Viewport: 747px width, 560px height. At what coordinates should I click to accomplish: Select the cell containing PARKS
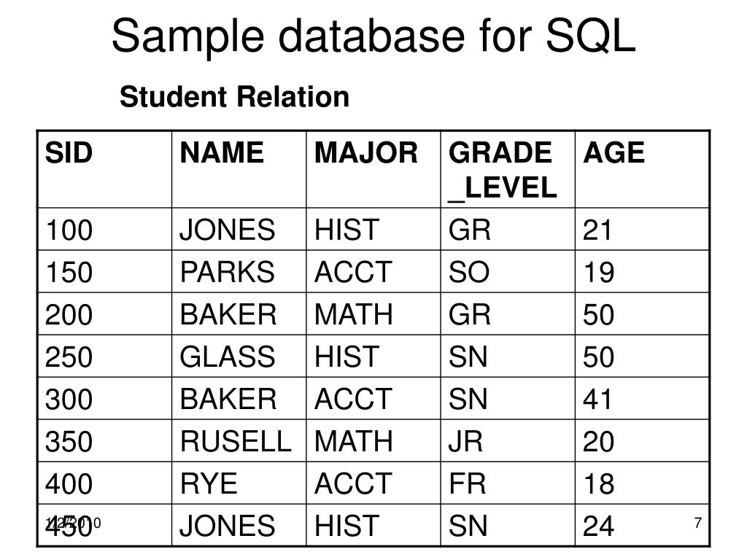point(228,273)
